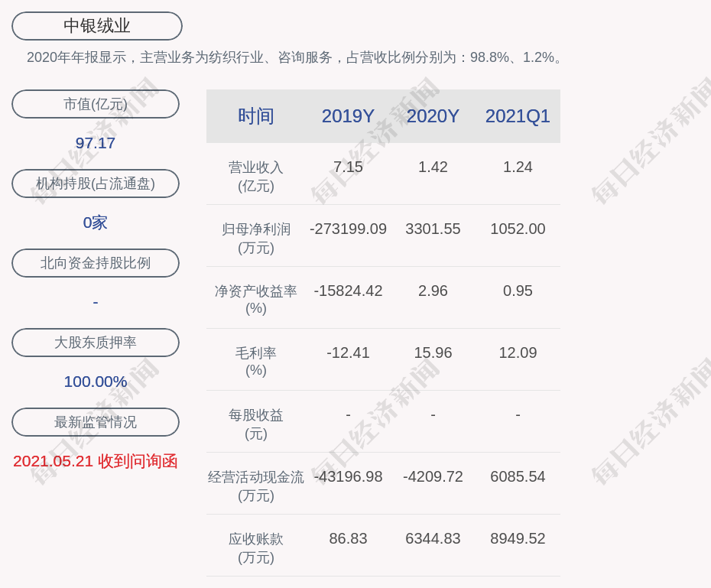The width and height of the screenshot is (711, 588).
Task: Select cash flow value -43196.98
Action: pyautogui.click(x=348, y=476)
